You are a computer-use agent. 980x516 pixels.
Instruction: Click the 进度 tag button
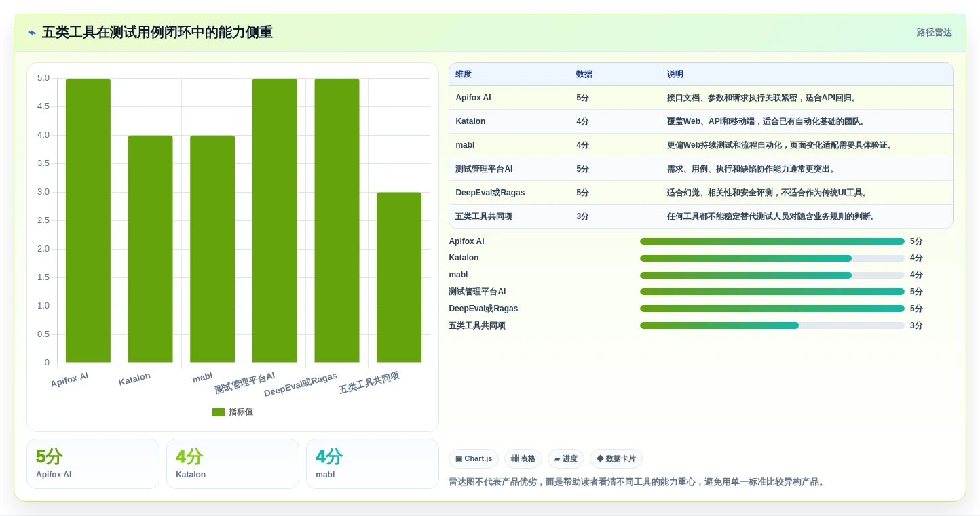[x=566, y=459]
